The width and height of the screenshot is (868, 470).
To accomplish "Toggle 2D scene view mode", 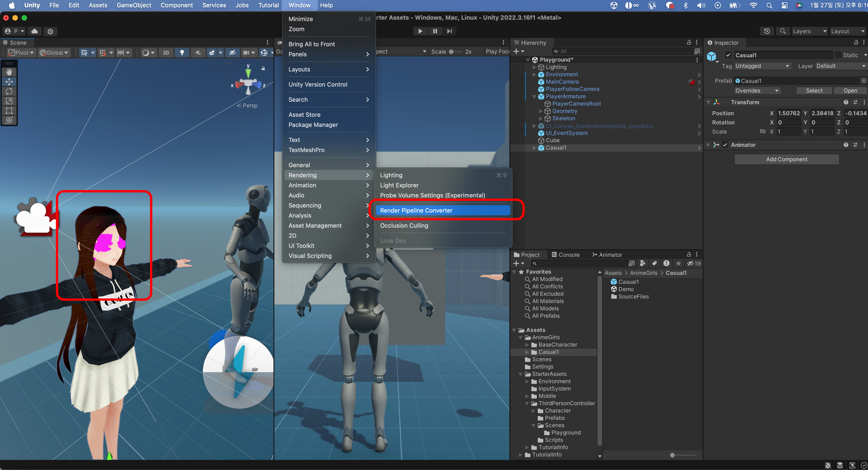I will pyautogui.click(x=166, y=52).
